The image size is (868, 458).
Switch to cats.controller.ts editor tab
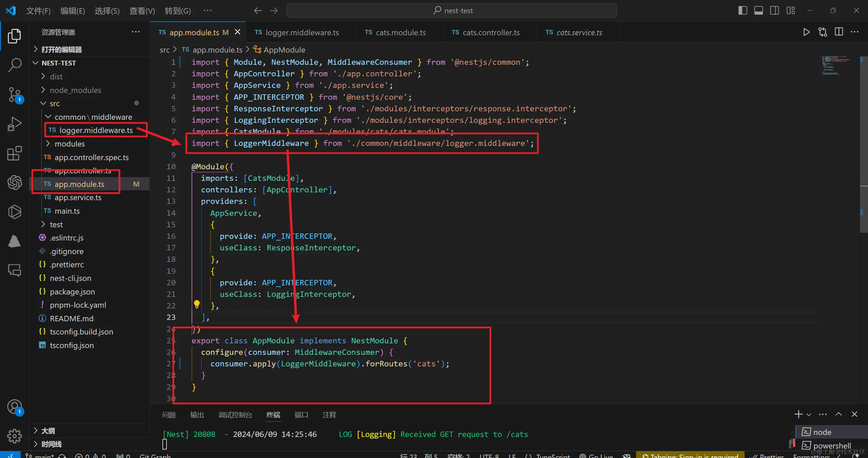coord(490,32)
